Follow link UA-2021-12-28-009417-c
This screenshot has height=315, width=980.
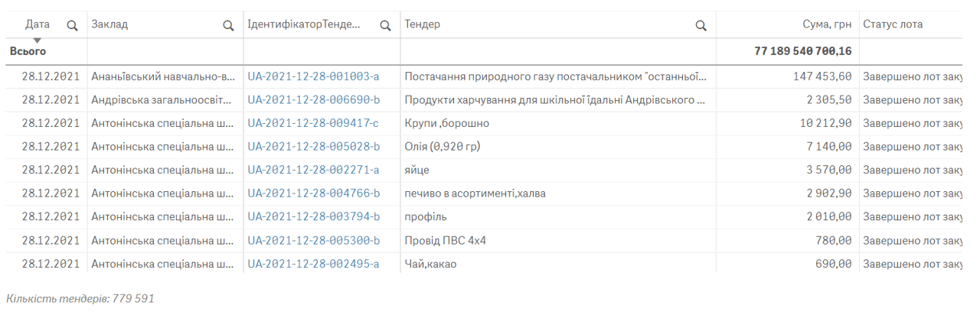tap(313, 123)
